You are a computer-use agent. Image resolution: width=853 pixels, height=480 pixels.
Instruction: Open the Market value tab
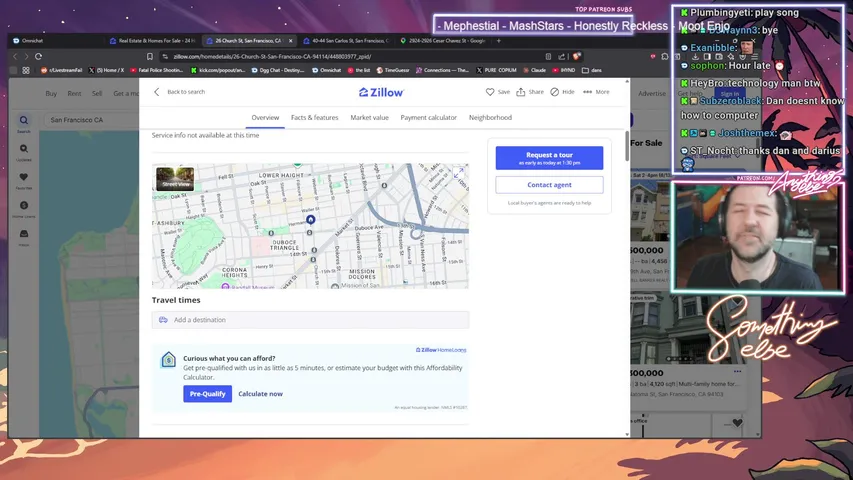pos(369,118)
